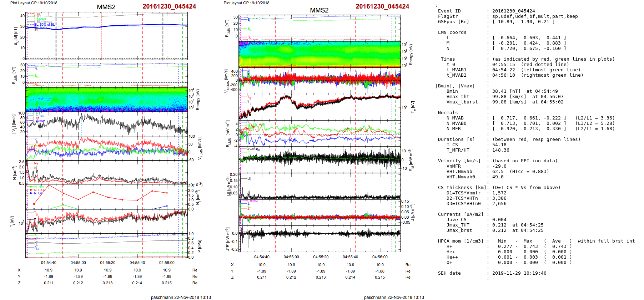Select the O+ row in the HPCA table
Screen dimensions: 644x300
tap(449, 263)
